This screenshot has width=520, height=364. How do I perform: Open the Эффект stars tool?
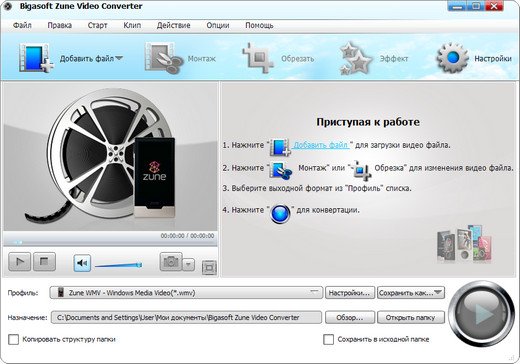tap(355, 58)
